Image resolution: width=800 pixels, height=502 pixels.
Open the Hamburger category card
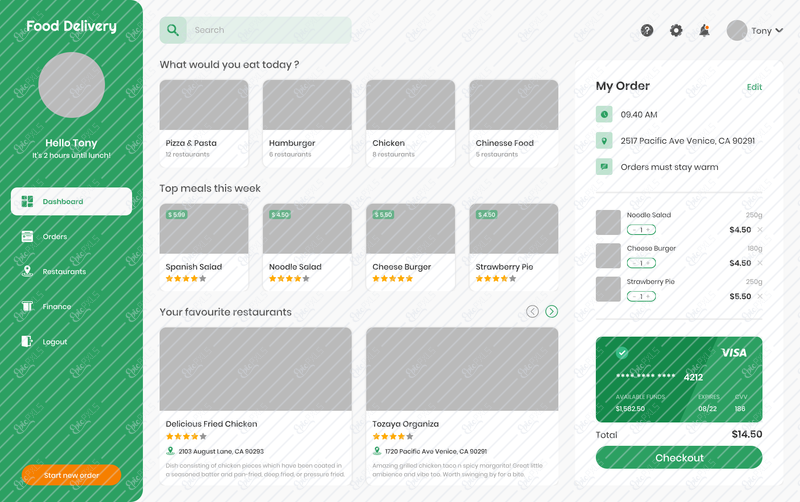pos(307,123)
